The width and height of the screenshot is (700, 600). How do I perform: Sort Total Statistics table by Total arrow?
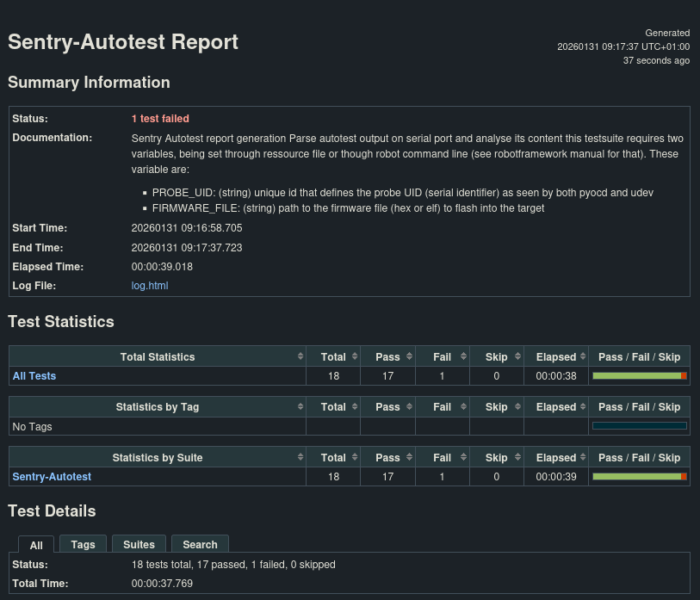[355, 356]
